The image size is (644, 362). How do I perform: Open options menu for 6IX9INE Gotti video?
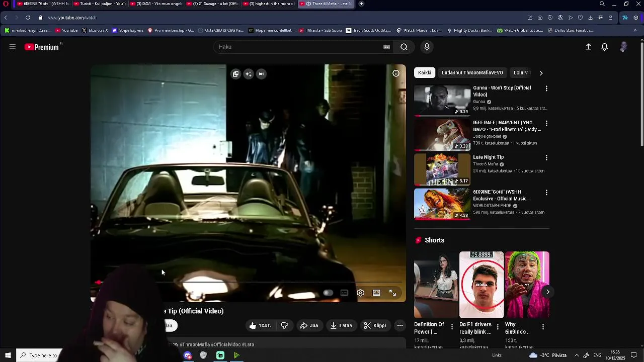(x=546, y=193)
